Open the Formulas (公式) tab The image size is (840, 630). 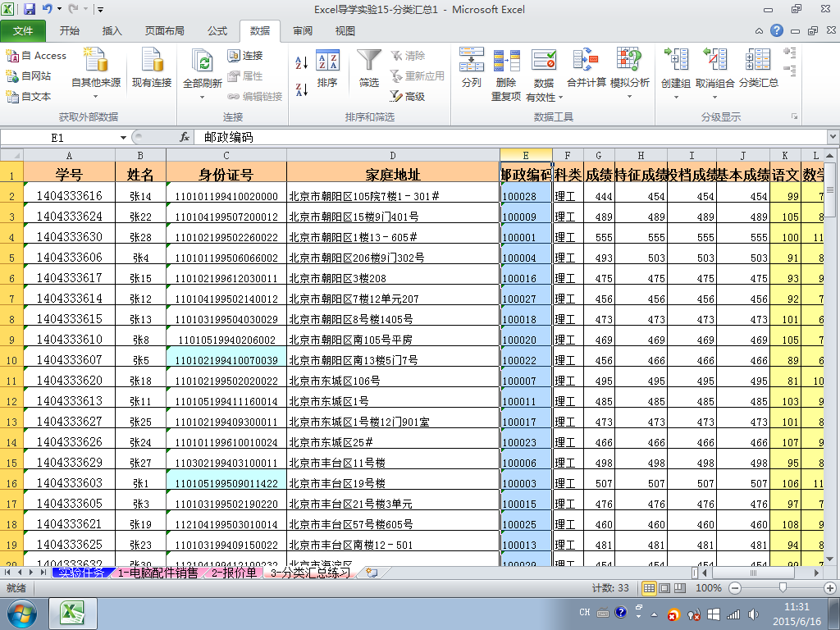217,31
